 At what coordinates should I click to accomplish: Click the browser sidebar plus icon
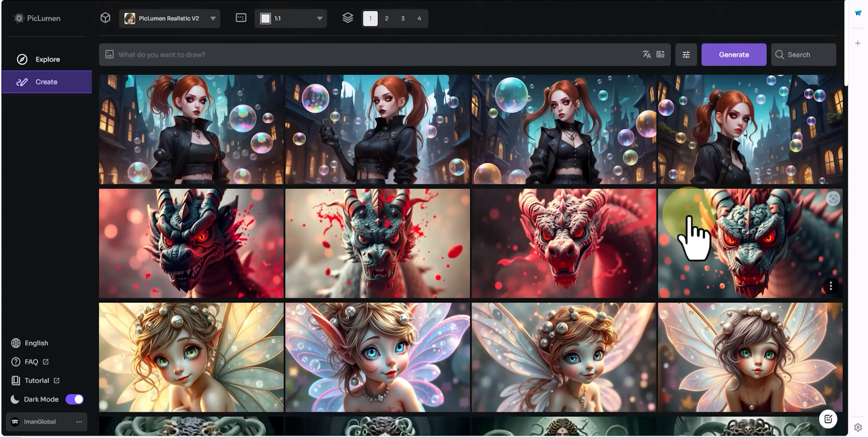coord(858,43)
